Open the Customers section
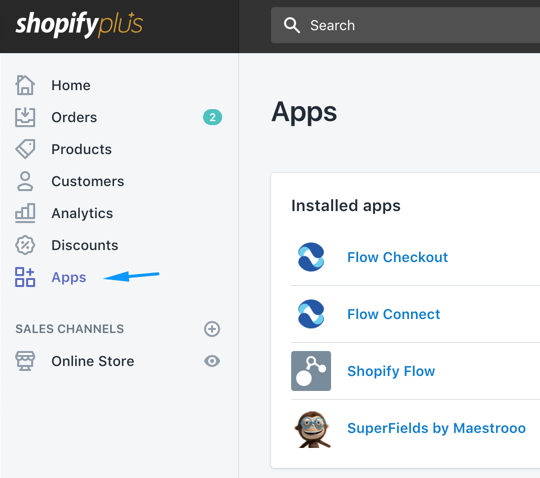The image size is (540, 478). 88,181
